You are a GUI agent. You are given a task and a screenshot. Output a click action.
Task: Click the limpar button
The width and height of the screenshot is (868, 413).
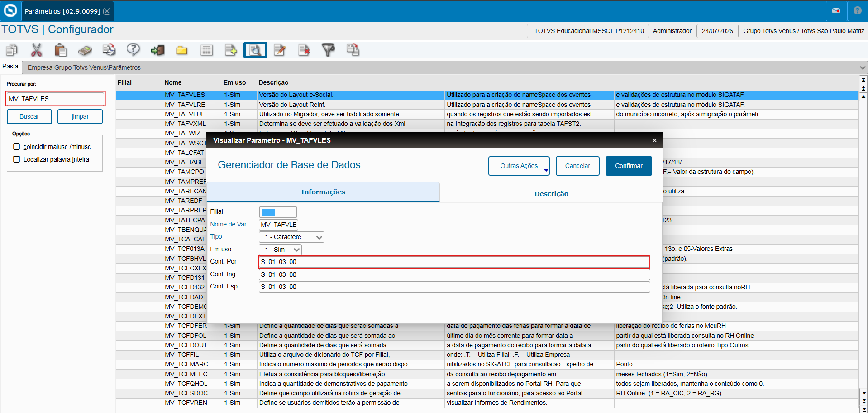tap(80, 116)
